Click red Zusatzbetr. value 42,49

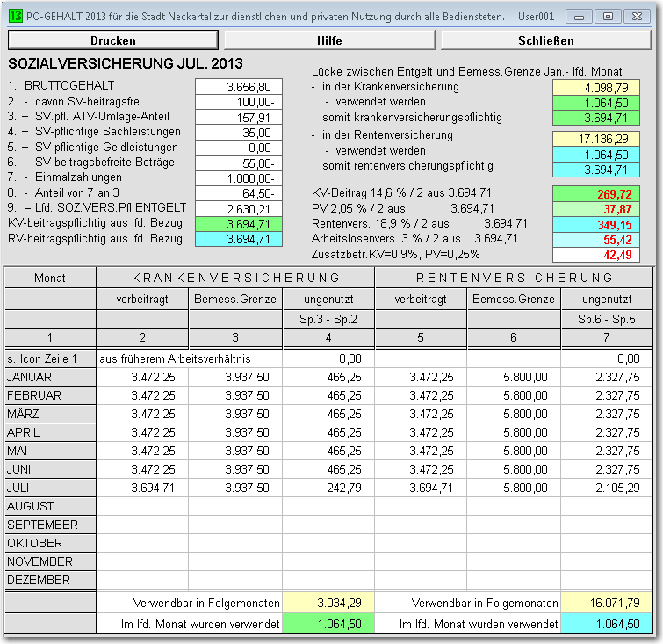click(595, 255)
